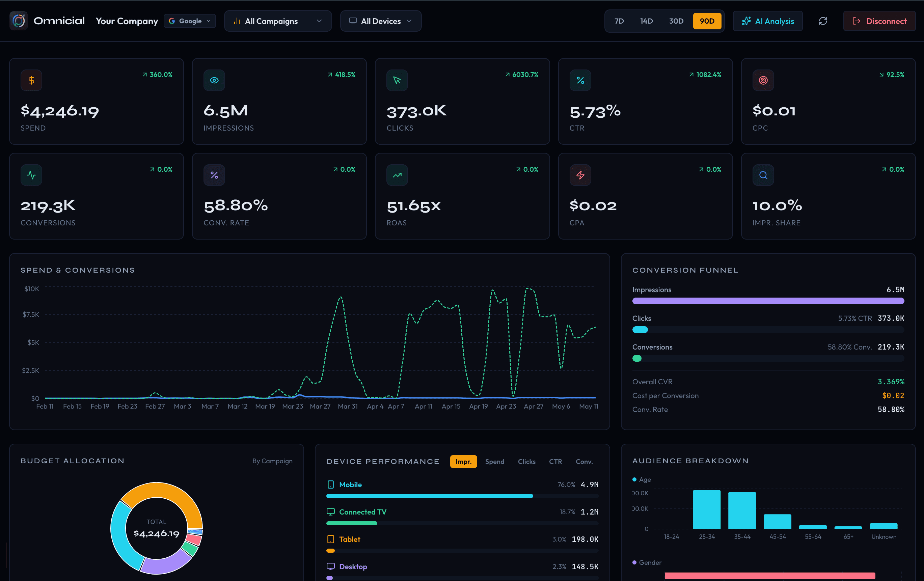Viewport: 924px width, 581px height.
Task: Click the Omnicial brand name
Action: [59, 21]
